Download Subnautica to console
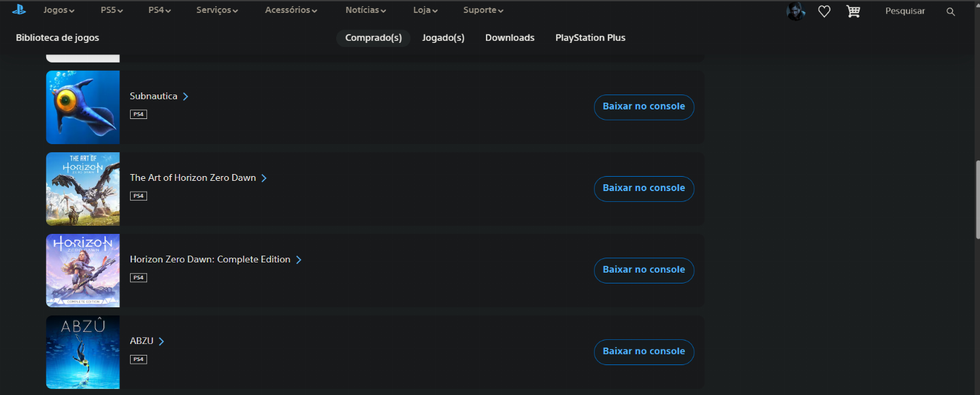 click(x=644, y=107)
